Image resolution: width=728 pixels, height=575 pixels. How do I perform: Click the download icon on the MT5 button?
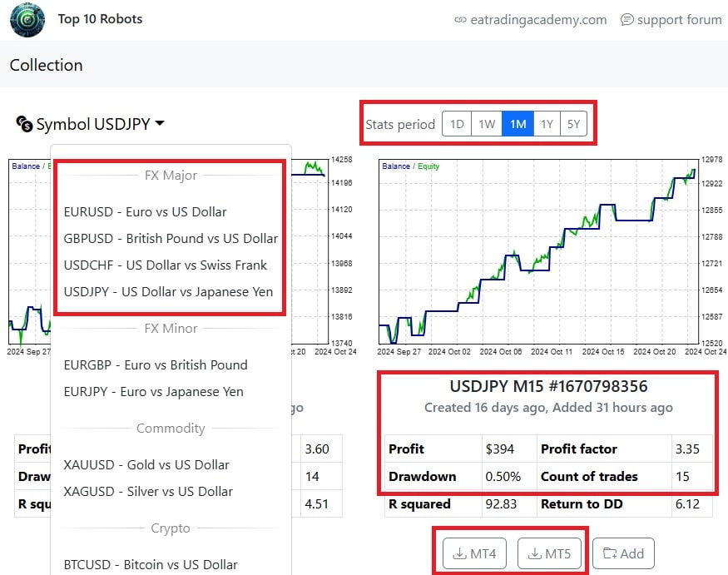(x=537, y=553)
